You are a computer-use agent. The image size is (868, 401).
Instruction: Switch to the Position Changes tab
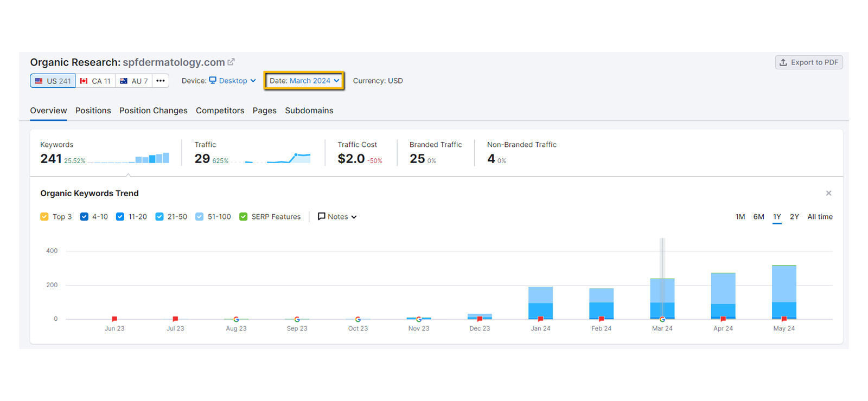coord(153,111)
